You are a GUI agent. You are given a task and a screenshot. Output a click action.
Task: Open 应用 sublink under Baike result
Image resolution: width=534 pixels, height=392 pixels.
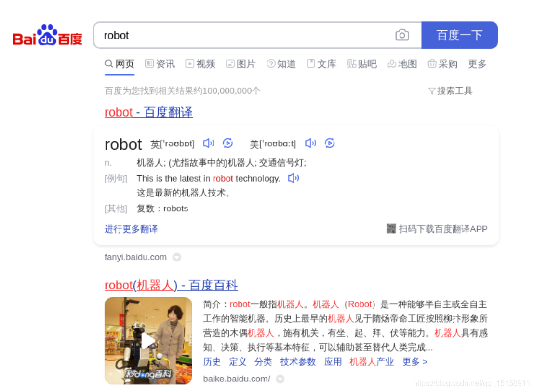[x=333, y=362]
